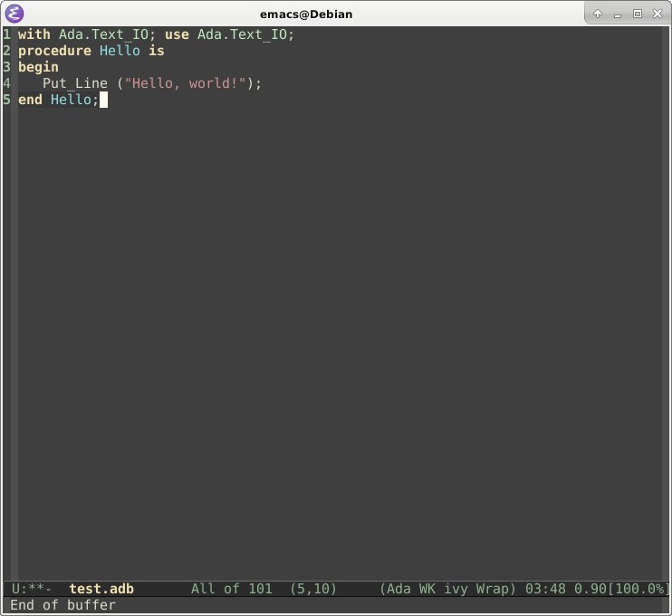The width and height of the screenshot is (672, 616).
Task: Click 'Hello;' on line 5
Action: 74,100
